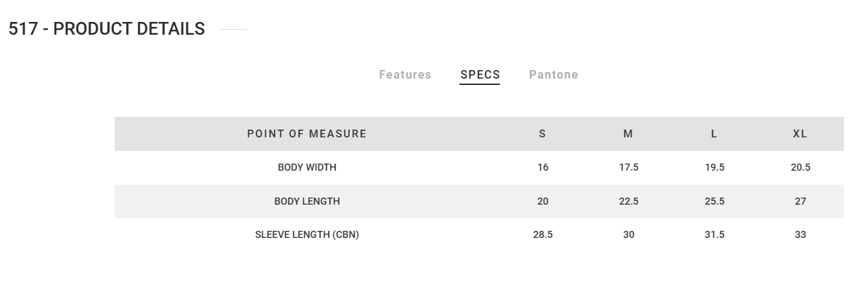Click sleeve length value 28.5 for small
The height and width of the screenshot is (296, 868).
click(542, 235)
